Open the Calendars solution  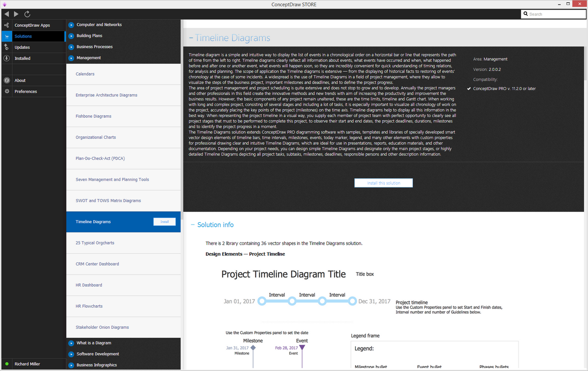(x=124, y=74)
